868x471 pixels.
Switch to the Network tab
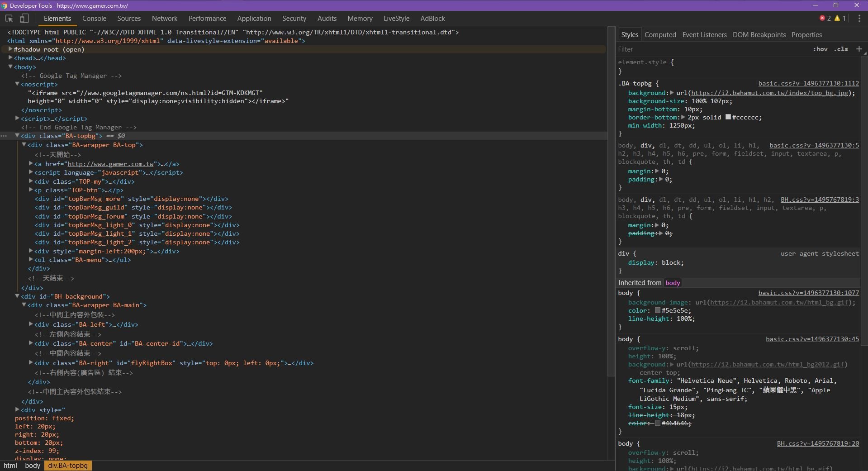(x=165, y=19)
